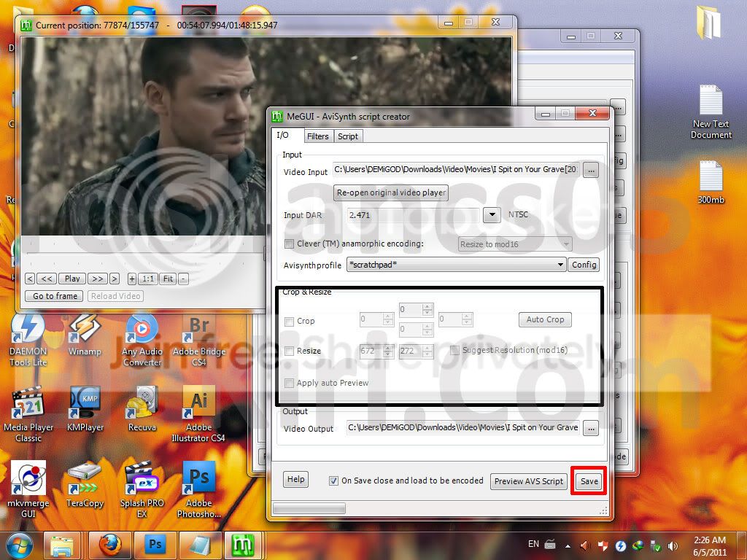Browse for Video Input file (… button)
Viewport: 747px width, 560px height.
591,170
